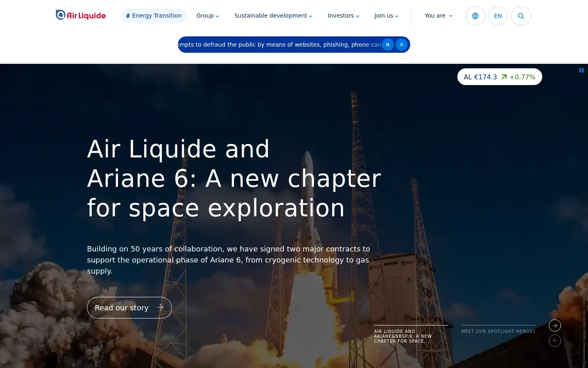
Task: Pause the hero background video
Action: point(581,70)
